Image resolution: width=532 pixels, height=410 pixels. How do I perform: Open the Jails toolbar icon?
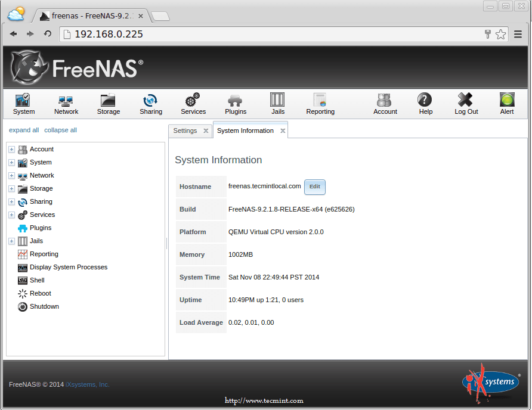[x=277, y=100]
